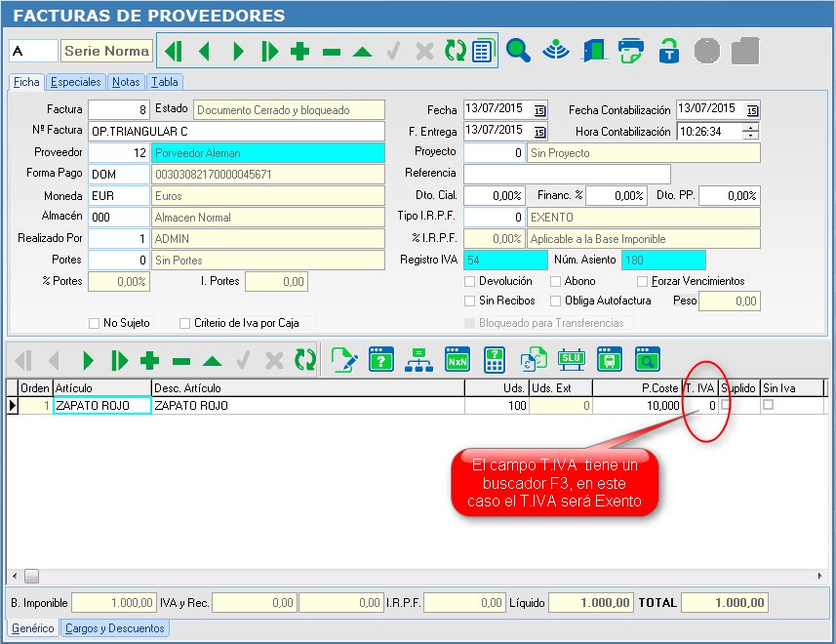Open search magnifier in top toolbar
This screenshot has width=836, height=644.
518,51
